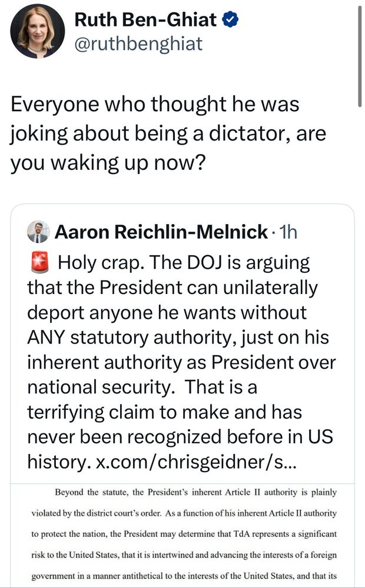Open the embedded court filing image
This screenshot has width=365, height=588.
coord(182,534)
